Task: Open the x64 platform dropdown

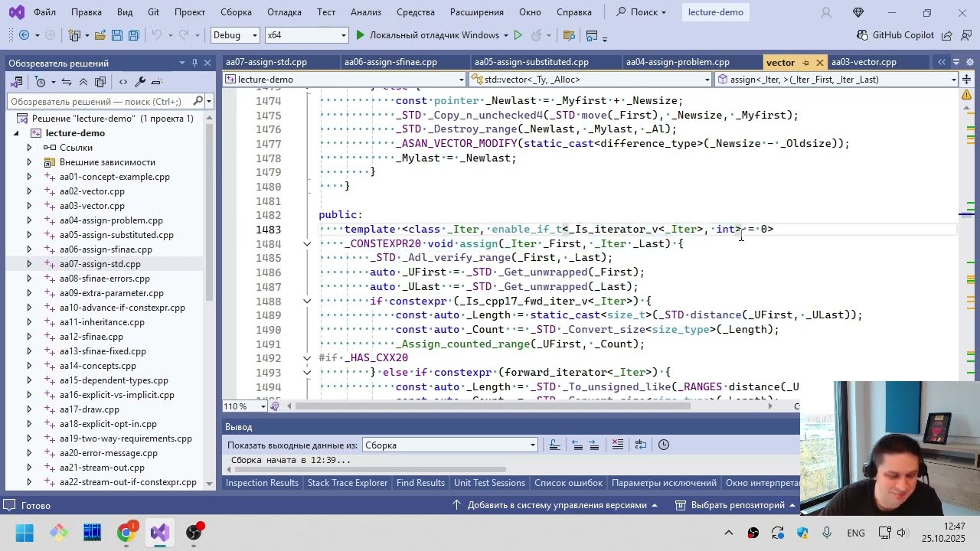Action: [x=306, y=35]
